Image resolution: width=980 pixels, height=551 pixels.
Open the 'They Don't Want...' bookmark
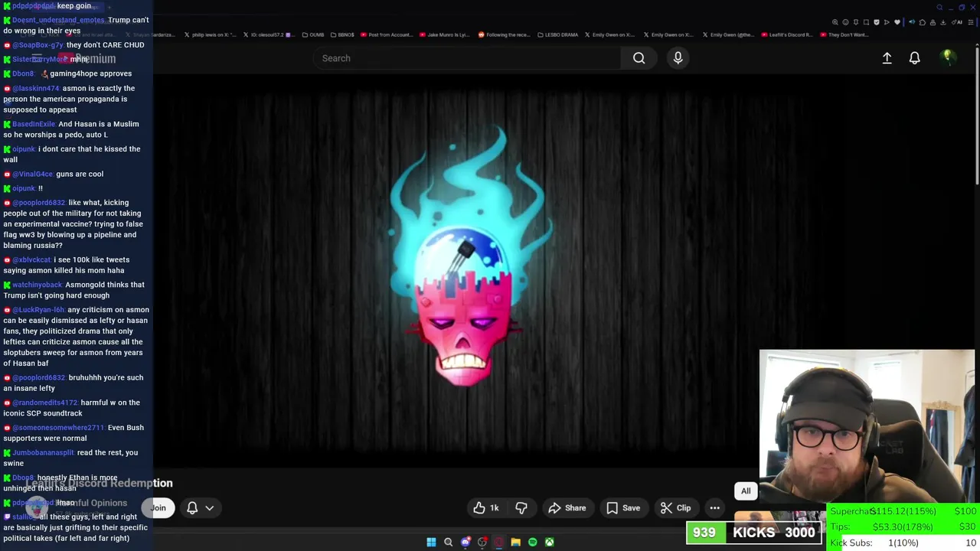click(844, 34)
